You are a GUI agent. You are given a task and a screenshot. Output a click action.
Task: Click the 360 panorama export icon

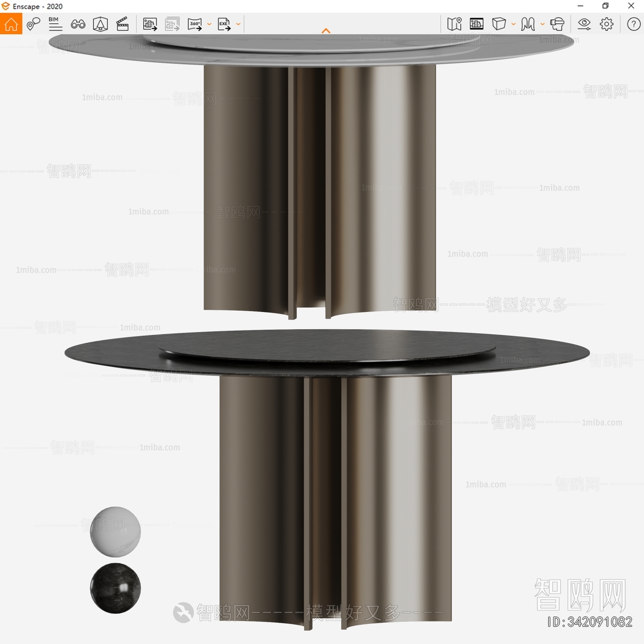point(195,24)
